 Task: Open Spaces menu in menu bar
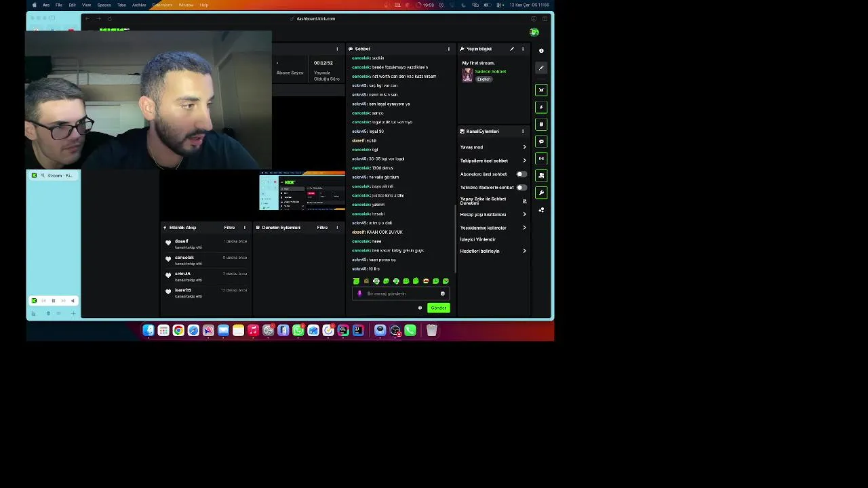104,5
